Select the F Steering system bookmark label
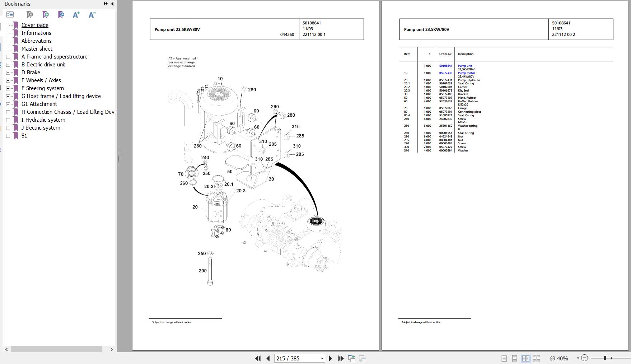 click(42, 88)
